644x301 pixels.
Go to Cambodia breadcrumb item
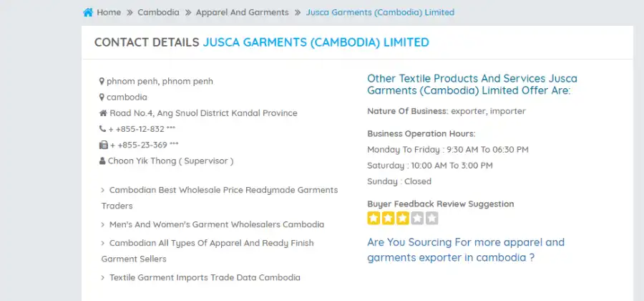click(158, 12)
